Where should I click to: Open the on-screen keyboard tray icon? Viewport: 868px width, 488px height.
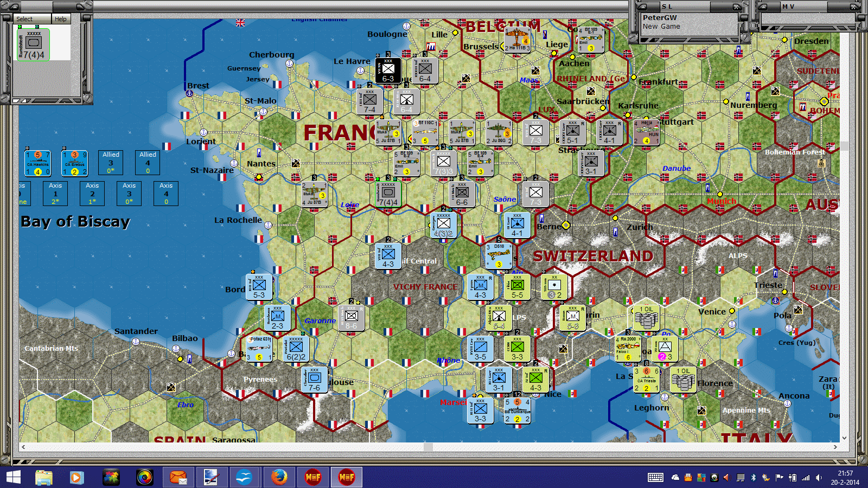click(x=655, y=477)
